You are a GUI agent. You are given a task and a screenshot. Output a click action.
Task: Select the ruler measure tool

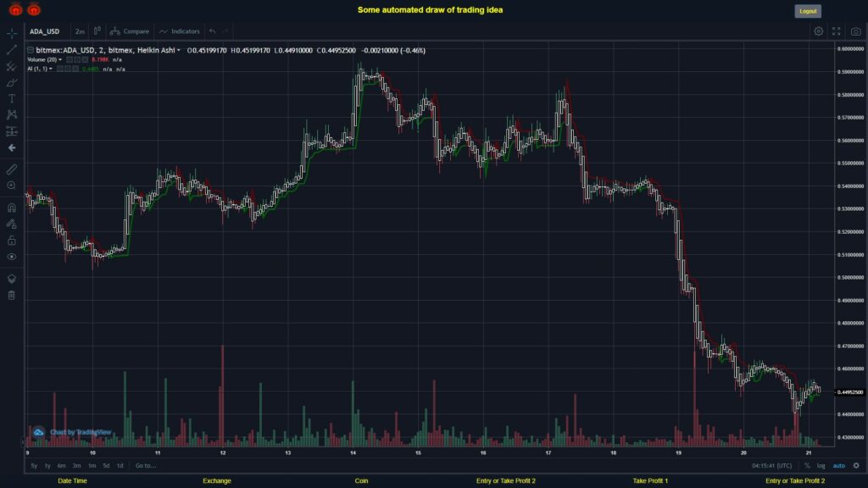pos(12,169)
